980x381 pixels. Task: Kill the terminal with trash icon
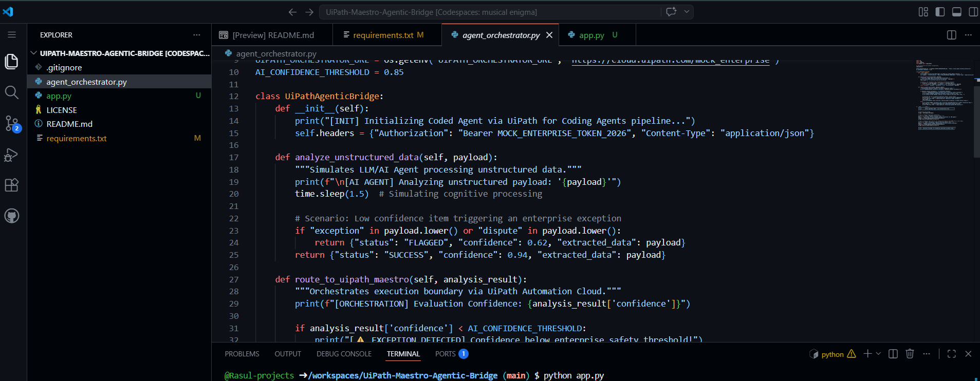click(910, 354)
